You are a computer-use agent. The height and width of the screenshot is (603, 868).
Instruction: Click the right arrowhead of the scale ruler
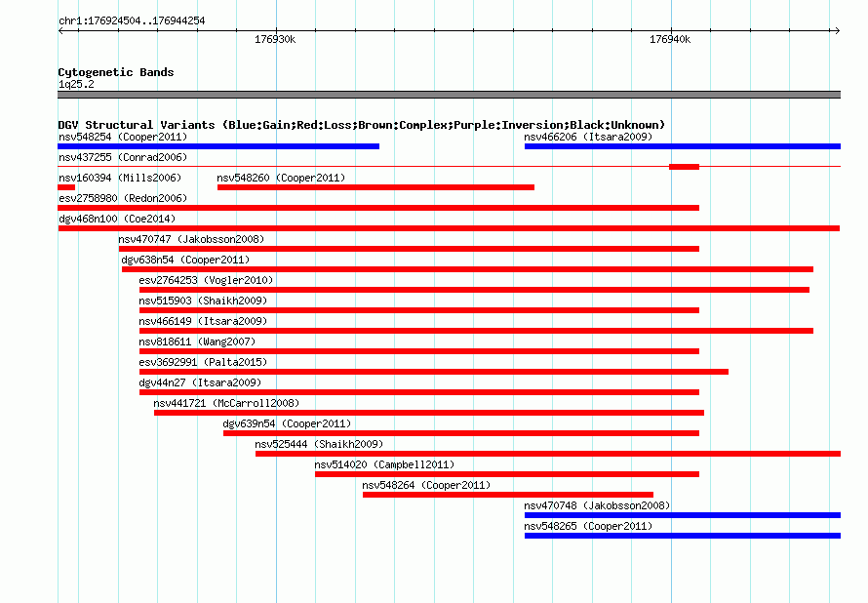837,30
